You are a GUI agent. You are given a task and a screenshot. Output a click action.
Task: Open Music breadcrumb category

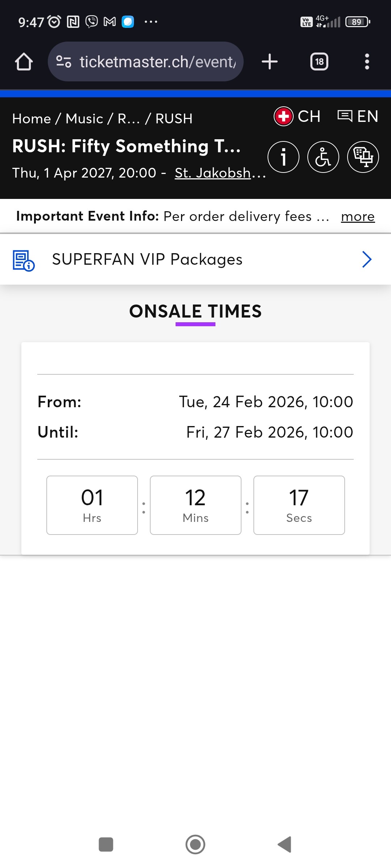coord(84,119)
